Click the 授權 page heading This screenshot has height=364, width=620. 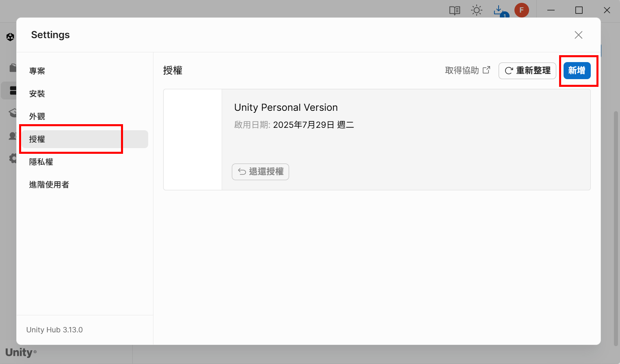click(173, 71)
